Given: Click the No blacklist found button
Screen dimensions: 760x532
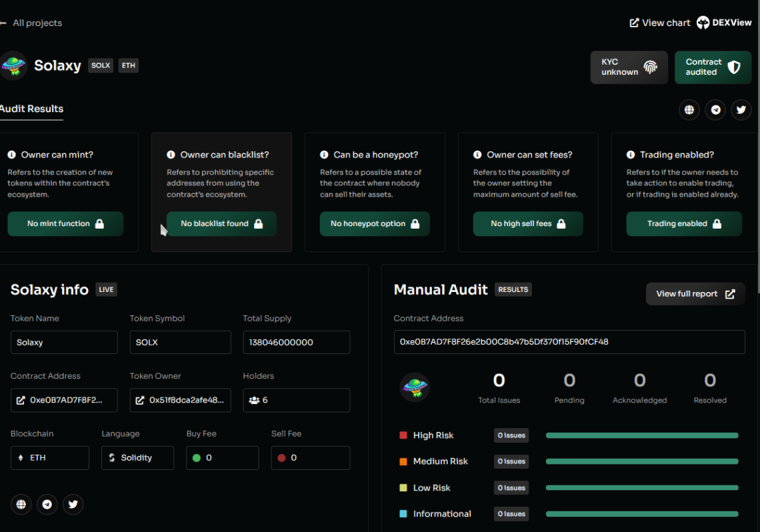Looking at the screenshot, I should point(221,224).
